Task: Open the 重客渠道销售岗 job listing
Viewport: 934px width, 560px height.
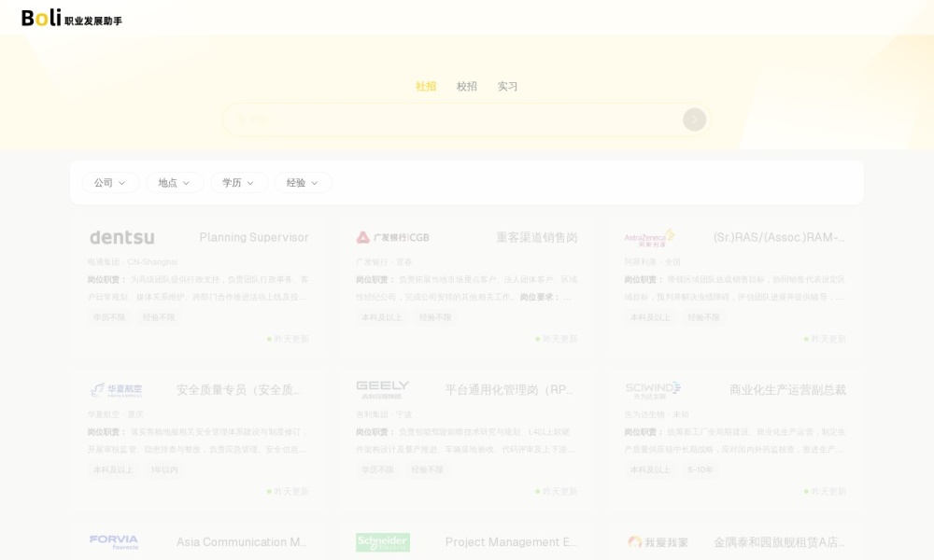Action: [537, 237]
